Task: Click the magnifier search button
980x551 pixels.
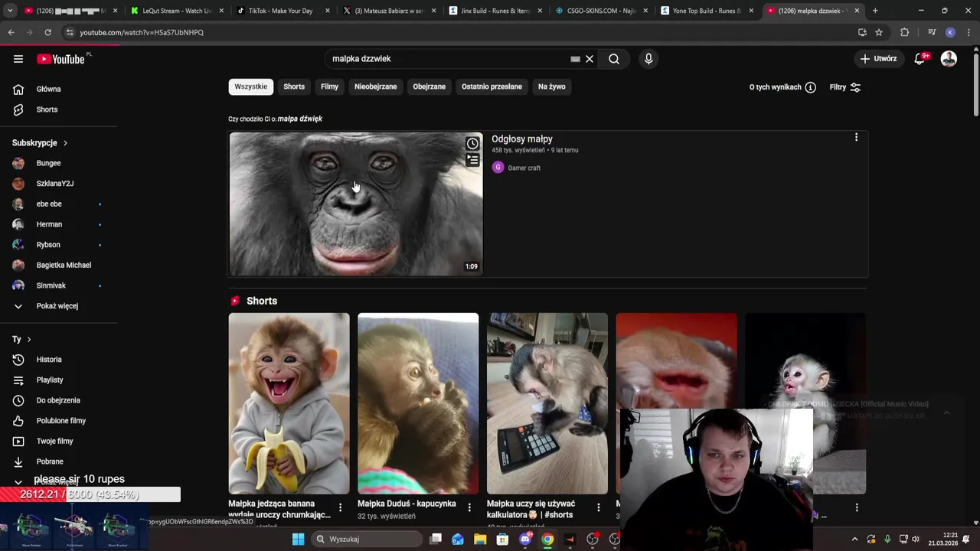Action: pos(614,59)
